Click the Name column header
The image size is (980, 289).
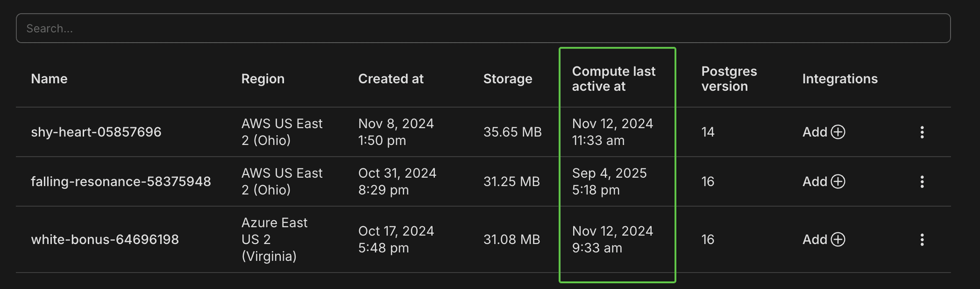pyautogui.click(x=49, y=79)
